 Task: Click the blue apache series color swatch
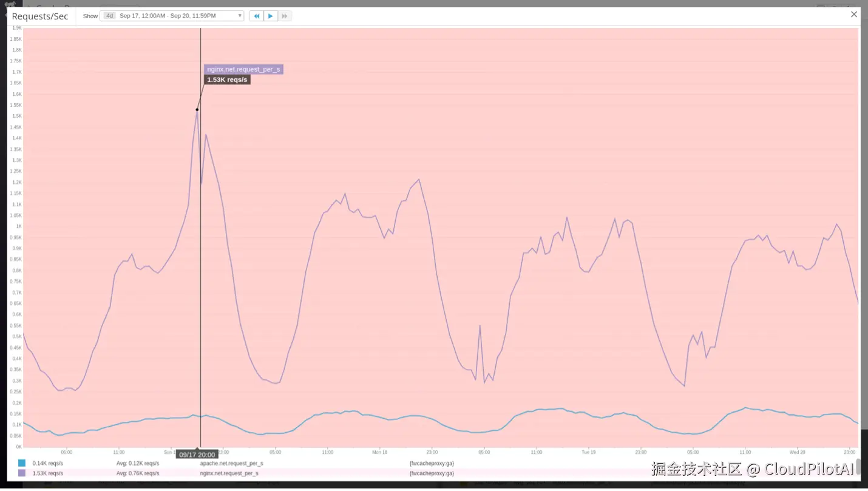22,463
